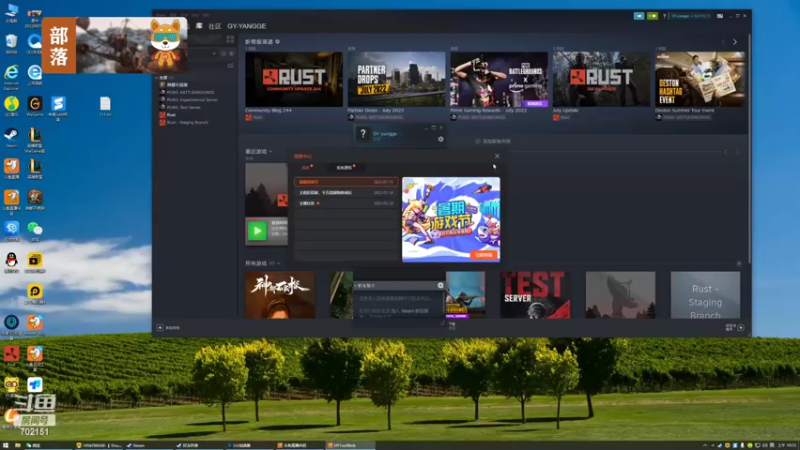Screen dimensions: 800x450
Task: Open File Explorer from the taskbar
Action: pos(17,445)
